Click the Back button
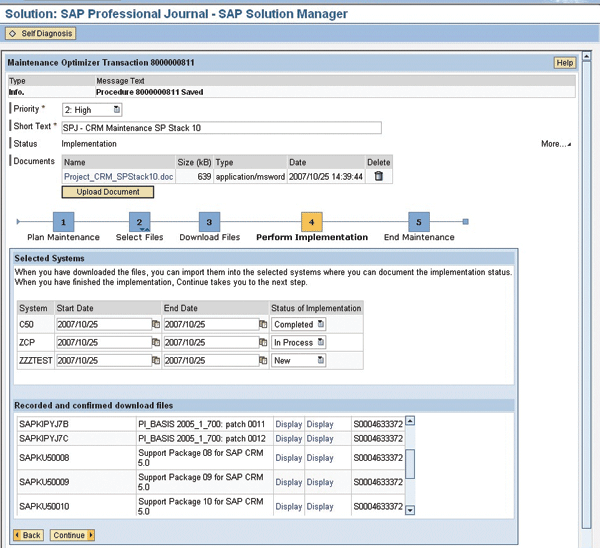Screen dimensions: 600x548 [28, 535]
